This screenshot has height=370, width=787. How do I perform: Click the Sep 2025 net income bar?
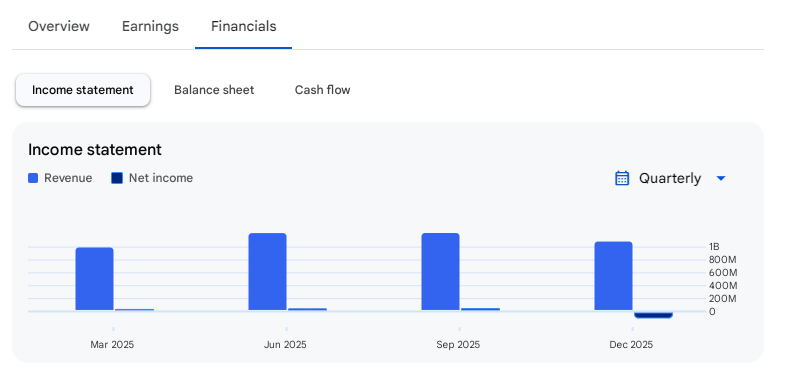pos(480,309)
